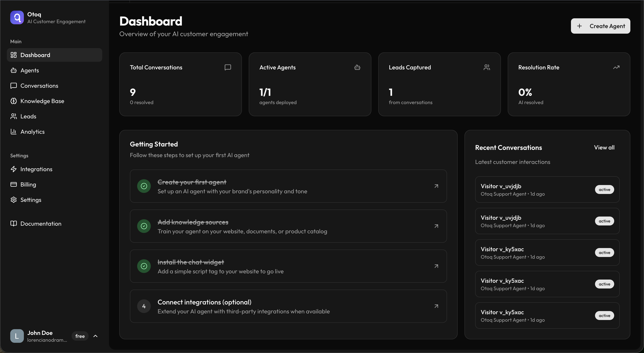
Task: Click the Create Agent button
Action: tap(601, 26)
